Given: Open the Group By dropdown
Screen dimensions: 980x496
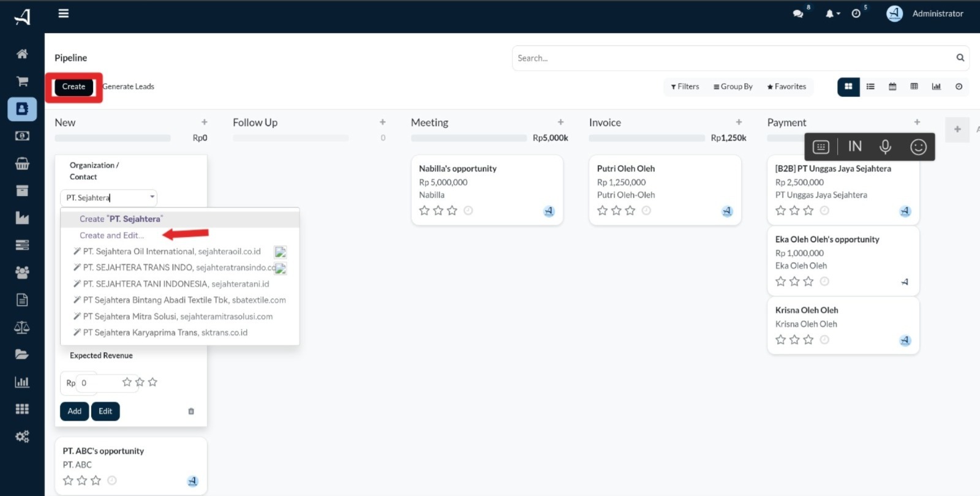Looking at the screenshot, I should coord(733,87).
